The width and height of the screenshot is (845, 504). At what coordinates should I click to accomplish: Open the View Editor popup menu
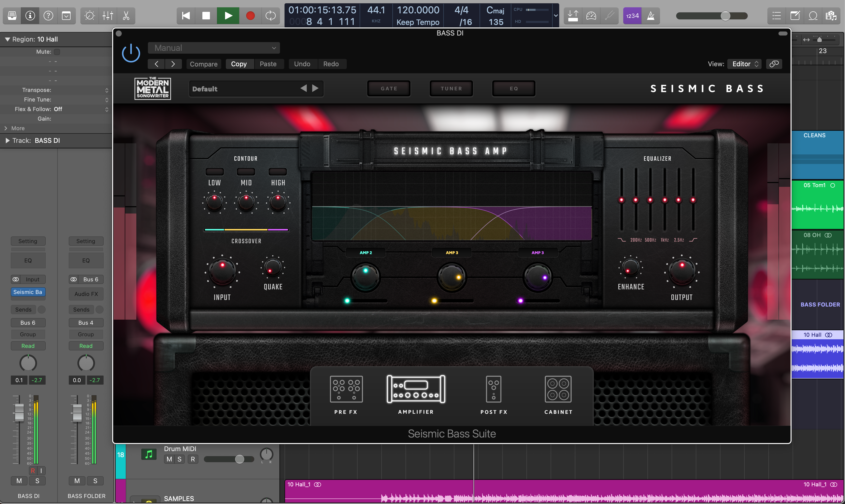pyautogui.click(x=744, y=64)
